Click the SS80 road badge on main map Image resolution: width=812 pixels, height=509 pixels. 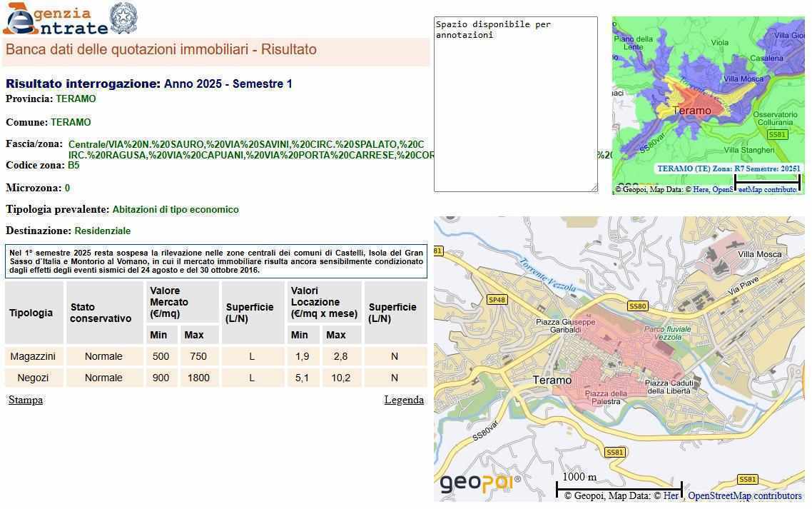pos(637,306)
